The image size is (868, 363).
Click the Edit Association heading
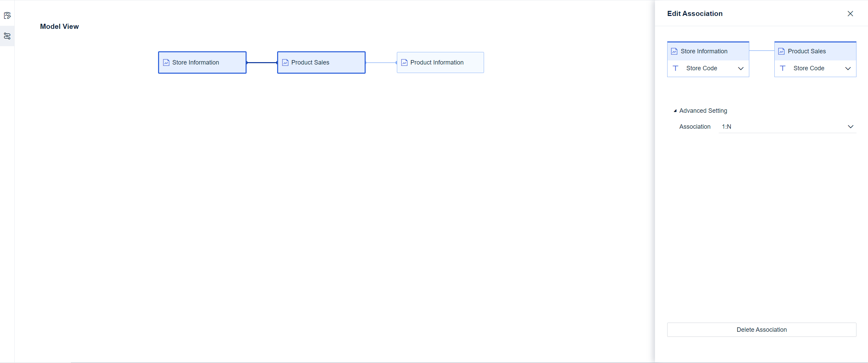tap(695, 14)
